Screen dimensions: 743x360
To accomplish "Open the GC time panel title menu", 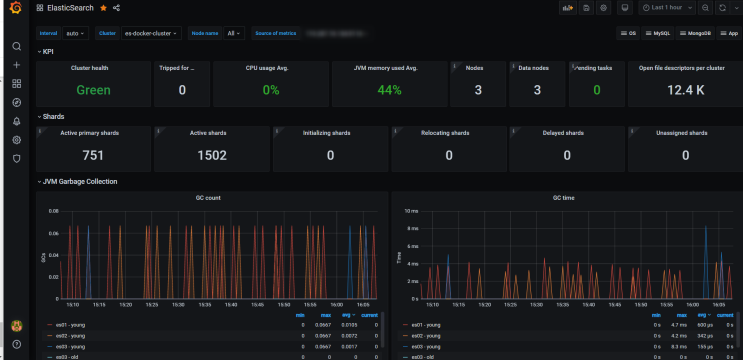I will [x=563, y=198].
